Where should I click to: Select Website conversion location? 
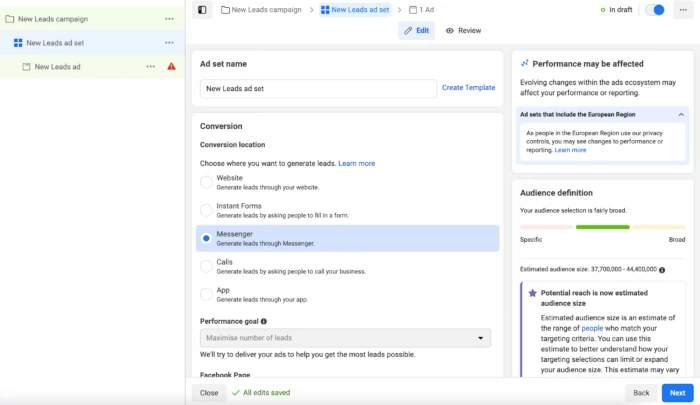[206, 182]
